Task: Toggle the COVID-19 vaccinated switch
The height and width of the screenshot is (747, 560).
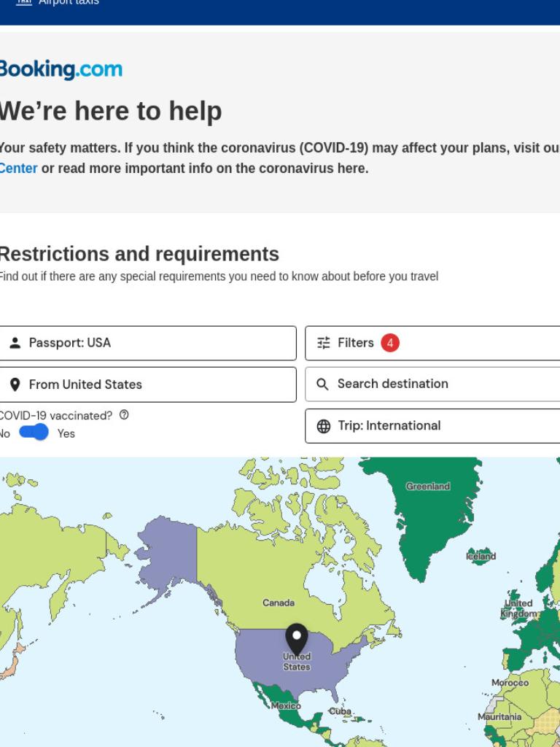Action: click(34, 433)
